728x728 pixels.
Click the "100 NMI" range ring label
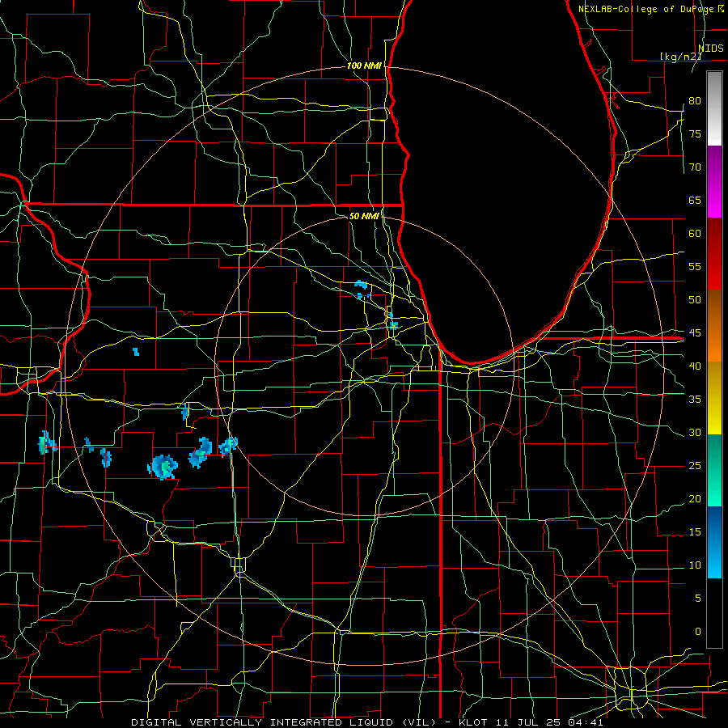point(364,66)
